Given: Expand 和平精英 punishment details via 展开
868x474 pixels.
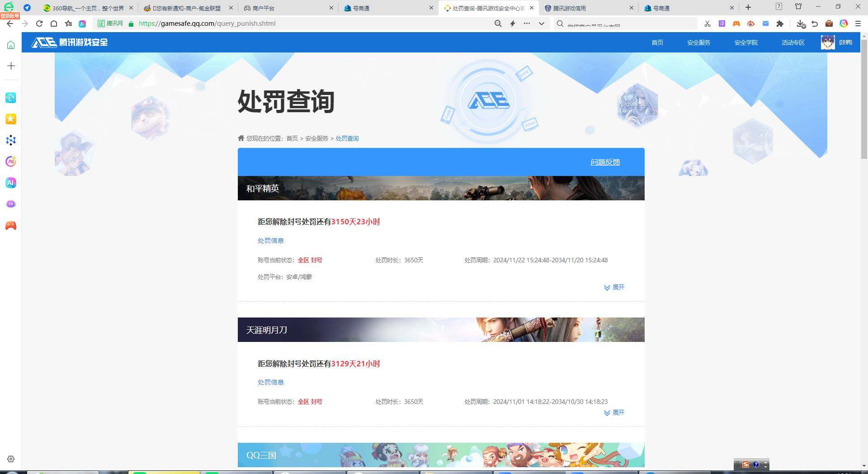Looking at the screenshot, I should click(613, 287).
